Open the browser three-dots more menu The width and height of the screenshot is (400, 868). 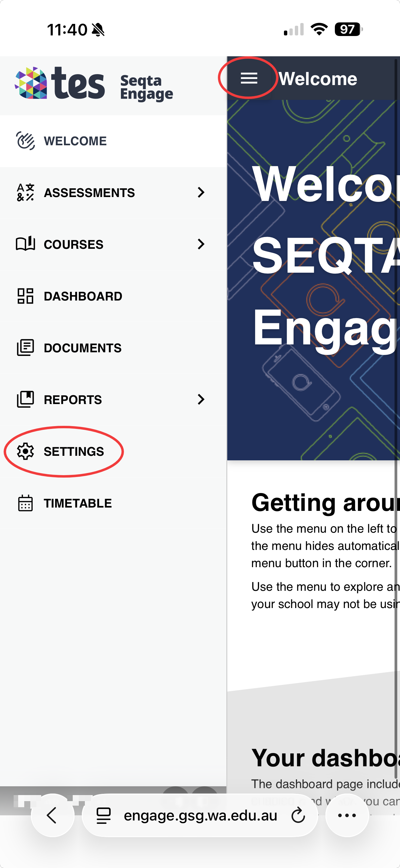click(347, 815)
